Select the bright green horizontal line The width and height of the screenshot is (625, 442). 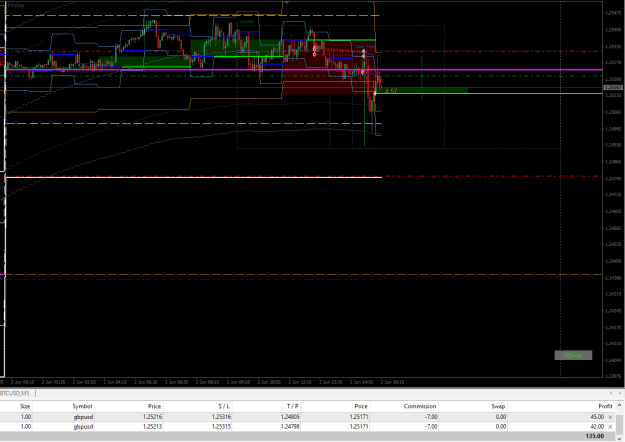[489, 94]
